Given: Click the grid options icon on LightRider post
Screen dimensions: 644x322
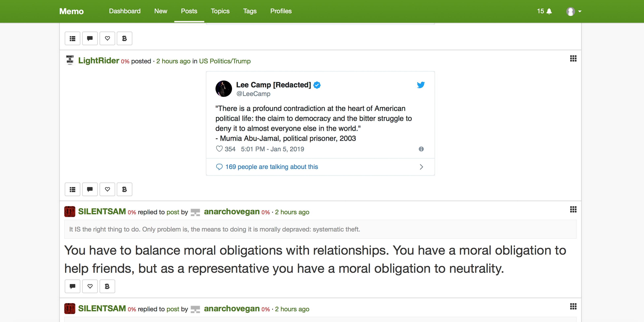Looking at the screenshot, I should [x=573, y=58].
